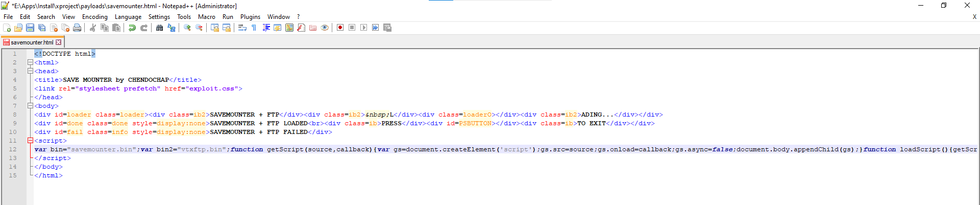
Task: Click the </html> tag on line 15
Action: (x=48, y=175)
